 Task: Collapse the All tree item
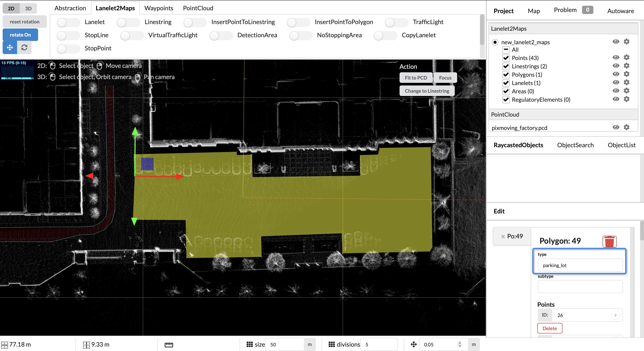tap(506, 50)
